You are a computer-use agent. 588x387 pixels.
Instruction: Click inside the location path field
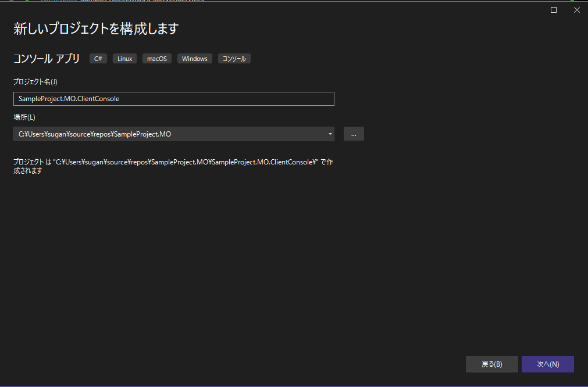(x=145, y=134)
